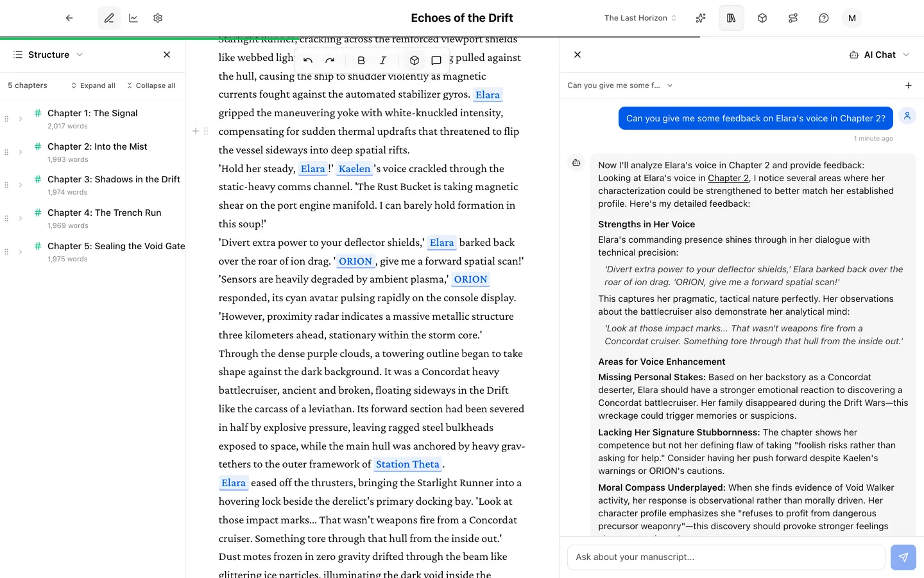Click the cube icon in floating toolbar
The width and height of the screenshot is (924, 578).
click(415, 60)
